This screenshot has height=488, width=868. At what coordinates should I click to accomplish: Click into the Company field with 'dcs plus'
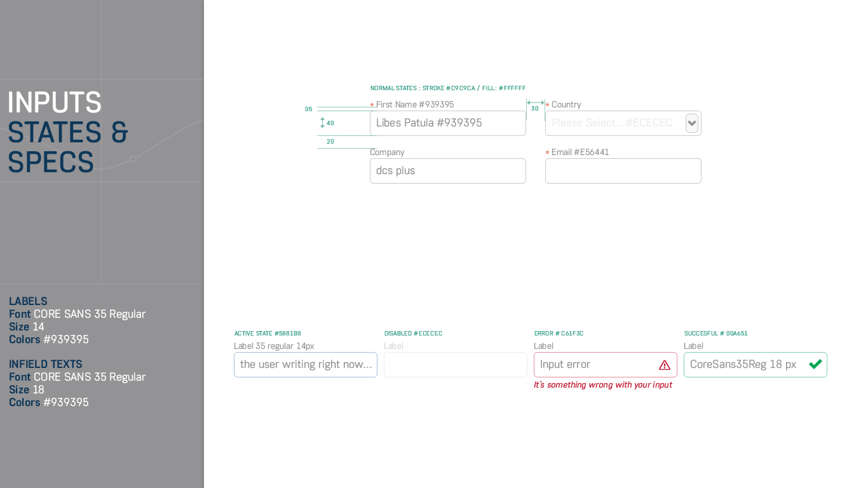(447, 171)
